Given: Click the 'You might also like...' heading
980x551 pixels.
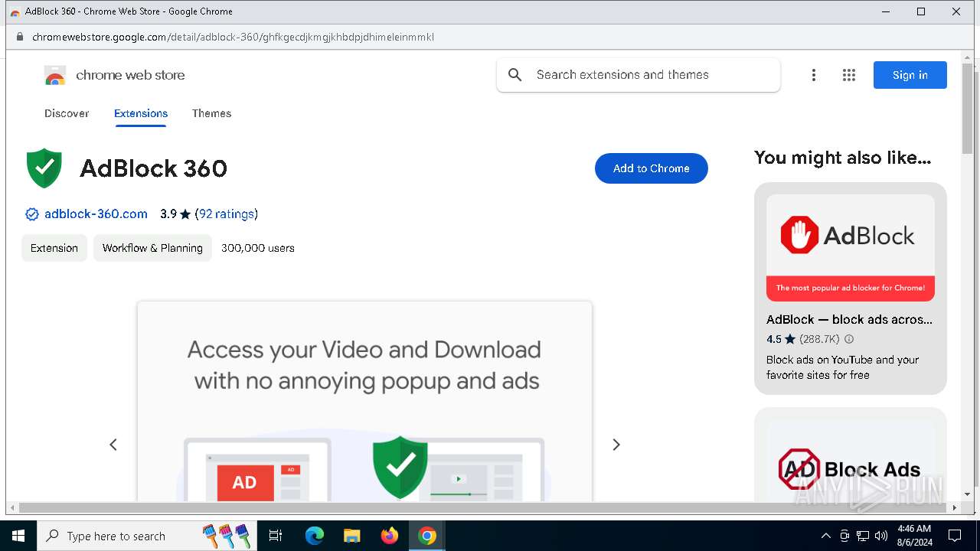Looking at the screenshot, I should click(x=842, y=158).
